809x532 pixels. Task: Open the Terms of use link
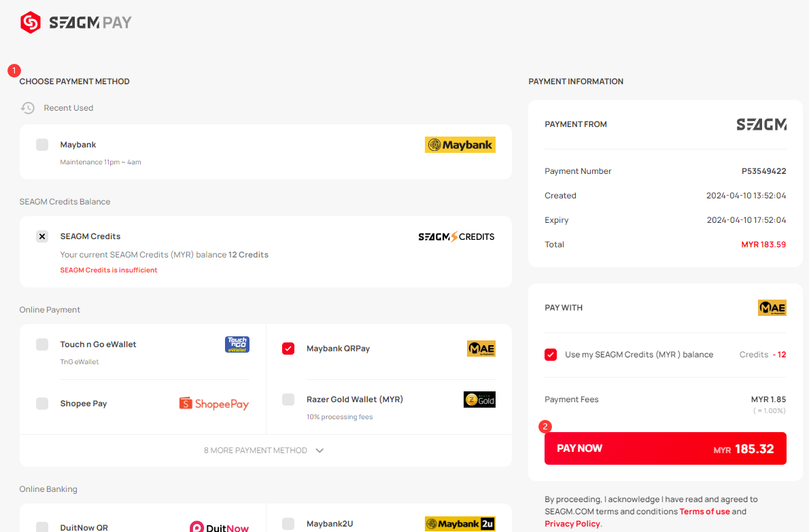coord(704,512)
